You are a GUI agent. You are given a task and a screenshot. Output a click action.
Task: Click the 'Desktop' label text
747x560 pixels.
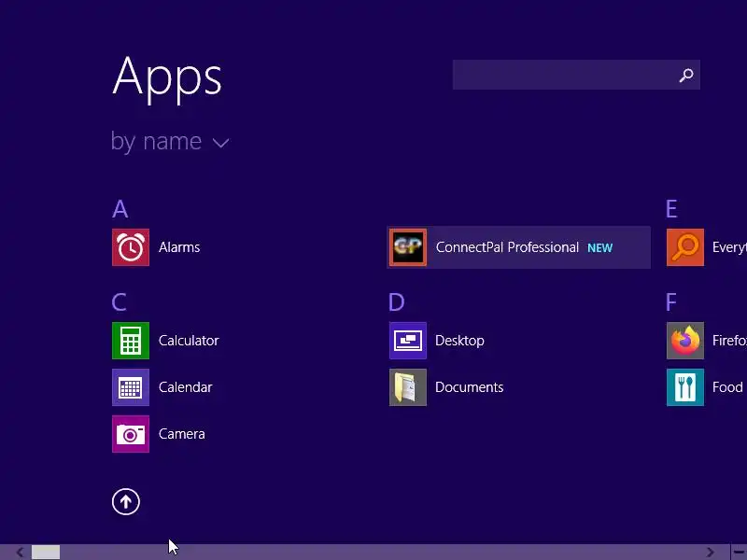pyautogui.click(x=459, y=341)
